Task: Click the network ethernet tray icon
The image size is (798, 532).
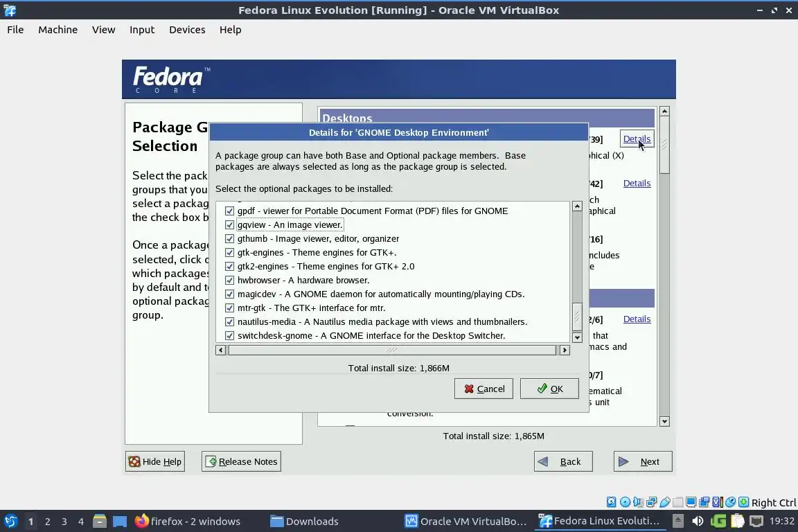Action: (756, 521)
